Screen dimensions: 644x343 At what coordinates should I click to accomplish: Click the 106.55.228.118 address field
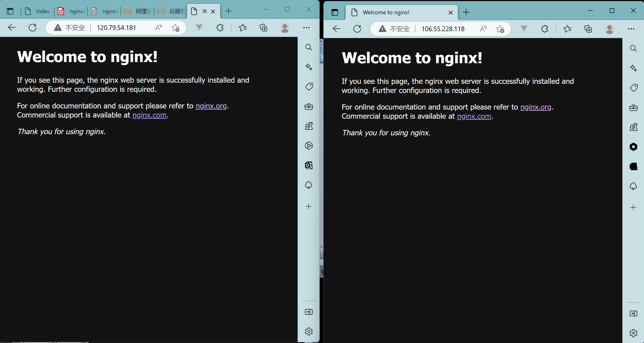point(443,29)
